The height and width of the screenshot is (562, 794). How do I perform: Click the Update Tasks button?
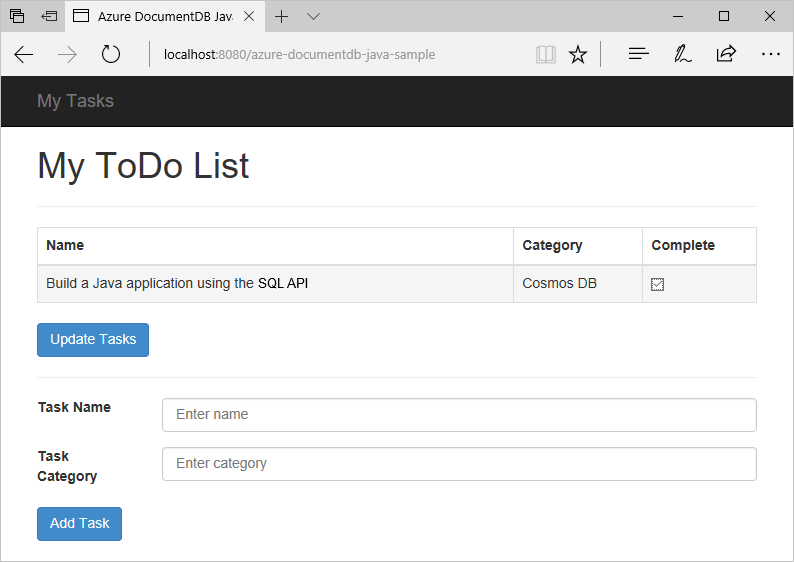click(x=93, y=339)
